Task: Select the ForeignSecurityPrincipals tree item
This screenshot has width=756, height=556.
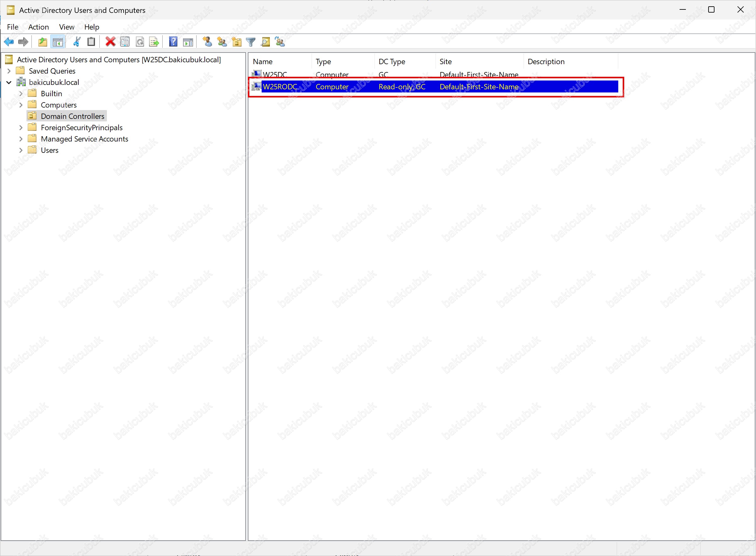Action: tap(81, 128)
